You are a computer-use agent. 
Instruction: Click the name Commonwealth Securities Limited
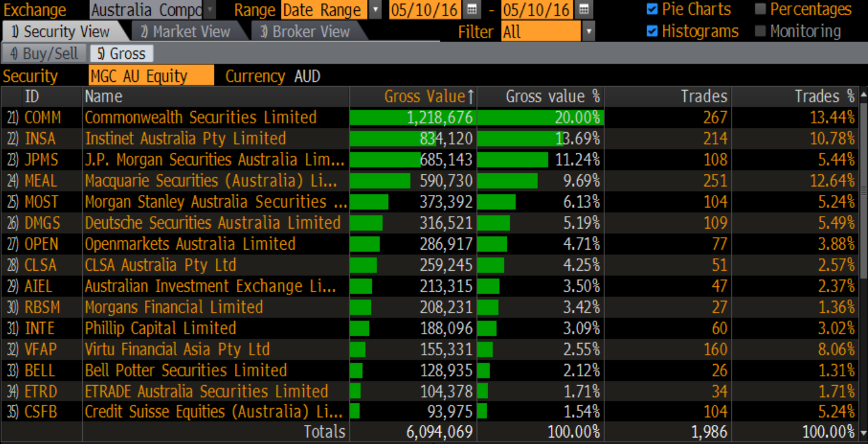tap(200, 118)
